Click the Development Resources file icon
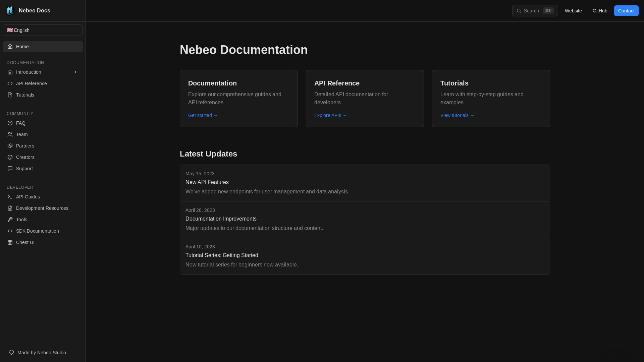Image resolution: width=644 pixels, height=362 pixels. [10, 208]
